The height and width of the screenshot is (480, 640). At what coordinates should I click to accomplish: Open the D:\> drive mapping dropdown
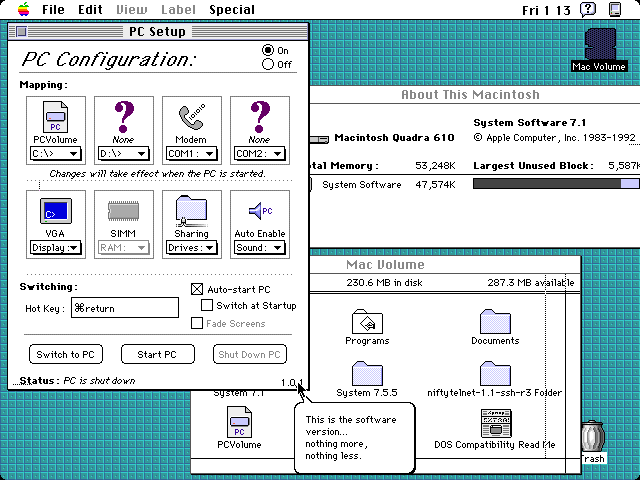[123, 154]
